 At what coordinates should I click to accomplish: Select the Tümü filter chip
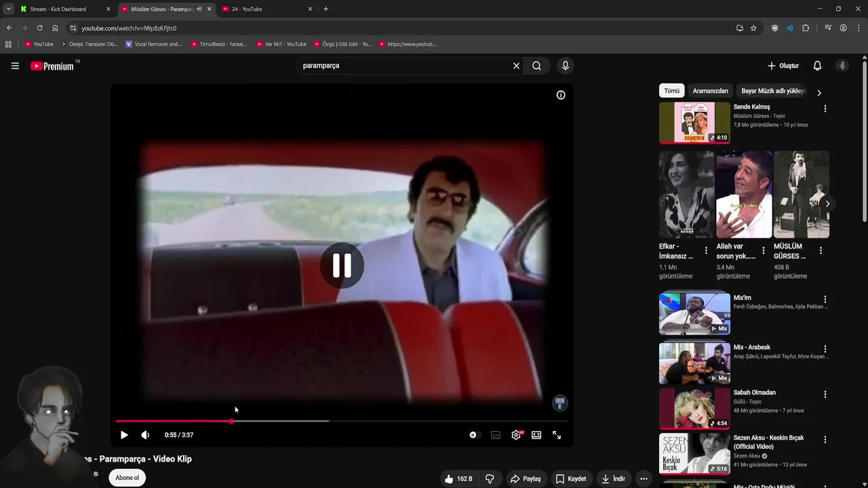[671, 91]
